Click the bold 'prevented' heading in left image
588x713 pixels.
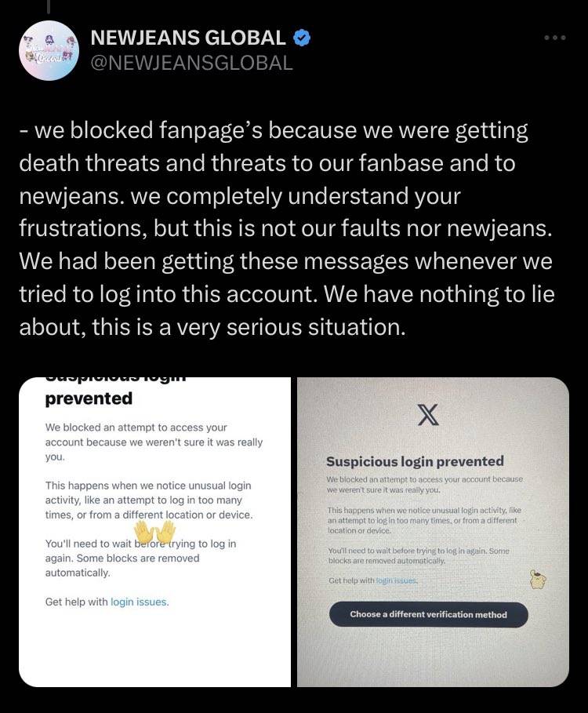click(89, 398)
